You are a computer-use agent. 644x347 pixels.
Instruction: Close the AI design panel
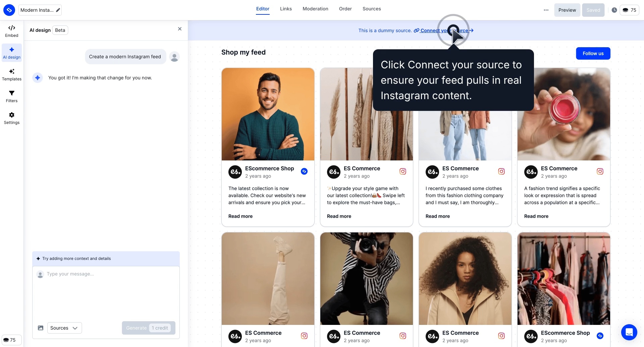point(180,29)
